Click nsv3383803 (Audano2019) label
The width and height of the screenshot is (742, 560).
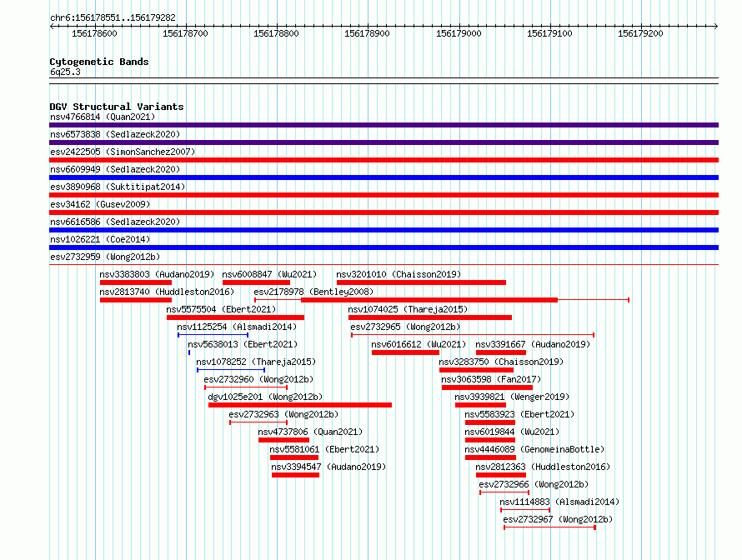pyautogui.click(x=157, y=274)
